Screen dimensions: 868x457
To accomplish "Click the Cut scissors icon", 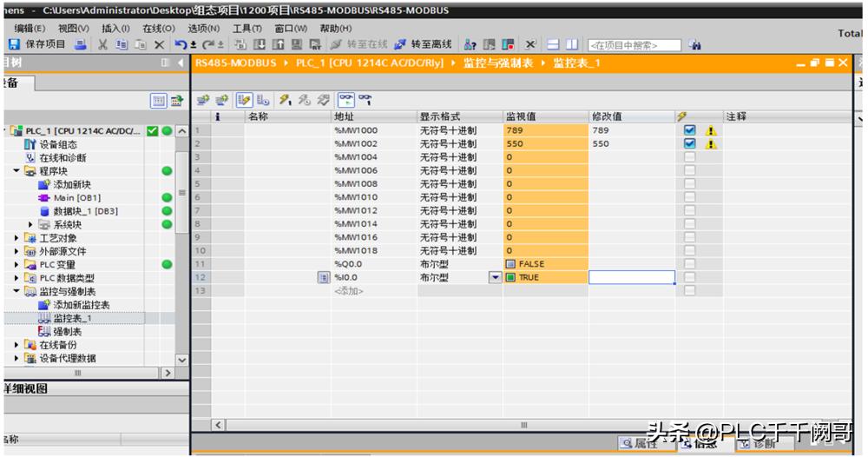I will pyautogui.click(x=102, y=44).
